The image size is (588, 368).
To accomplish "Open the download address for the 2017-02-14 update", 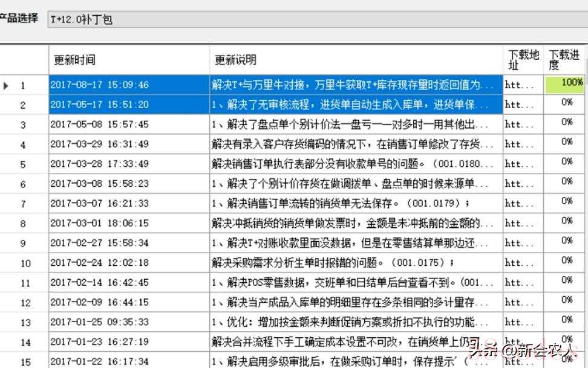I will coord(523,283).
